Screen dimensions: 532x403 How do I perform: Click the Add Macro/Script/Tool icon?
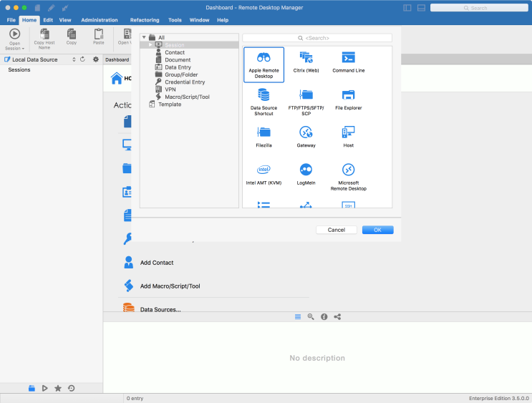pyautogui.click(x=129, y=286)
